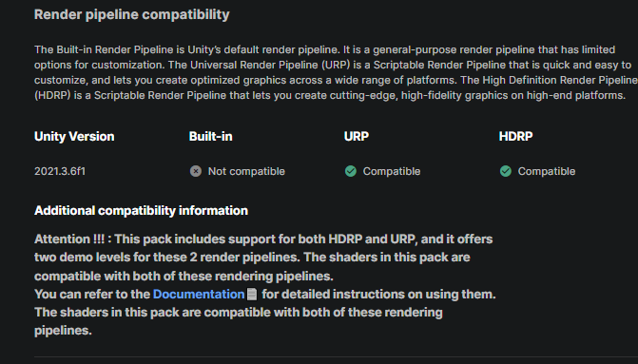Click the 2021.3.6f1 version number
The width and height of the screenshot is (638, 364).
point(60,171)
